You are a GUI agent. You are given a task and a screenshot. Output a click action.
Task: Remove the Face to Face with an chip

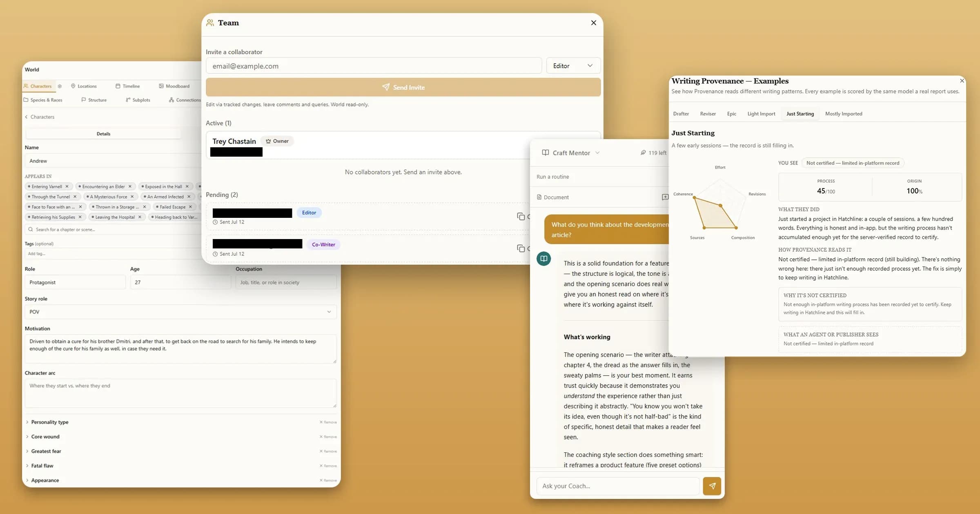[80, 207]
